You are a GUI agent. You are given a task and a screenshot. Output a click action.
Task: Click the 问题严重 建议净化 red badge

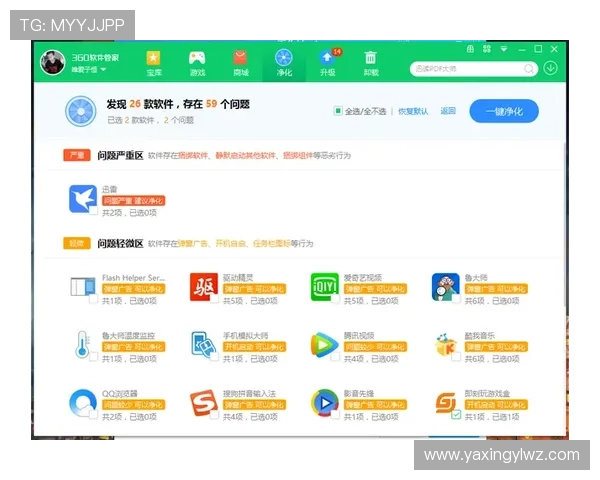pyautogui.click(x=134, y=201)
